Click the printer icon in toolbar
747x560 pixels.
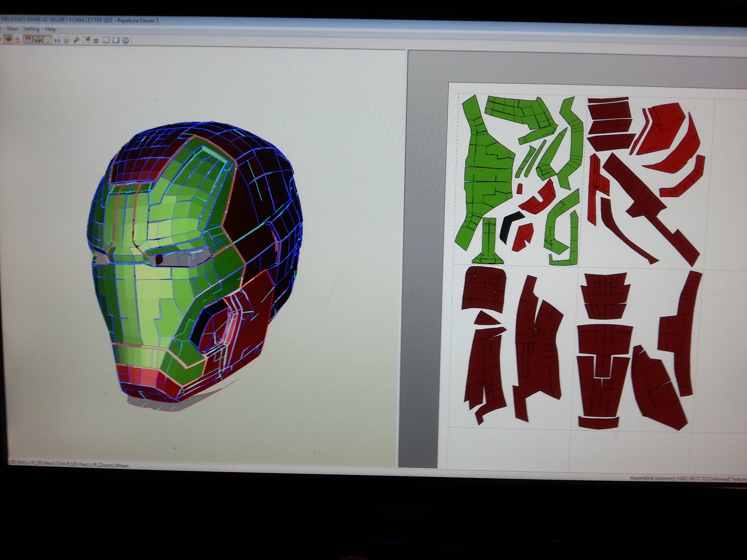click(x=96, y=40)
